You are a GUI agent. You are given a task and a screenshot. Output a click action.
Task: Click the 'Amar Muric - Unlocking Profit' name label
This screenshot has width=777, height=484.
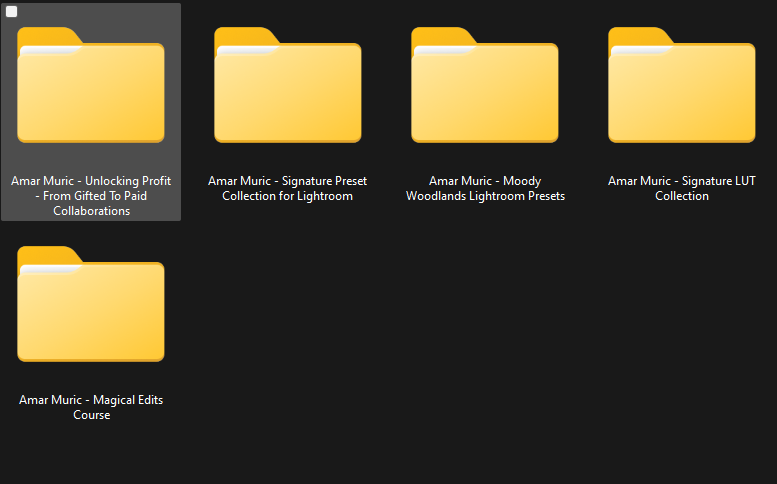click(91, 181)
